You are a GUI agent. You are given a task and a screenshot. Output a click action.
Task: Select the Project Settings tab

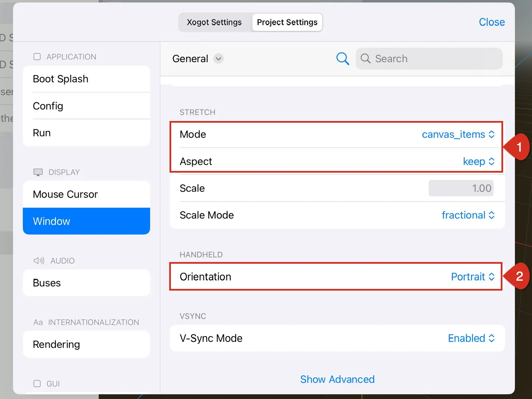pyautogui.click(x=287, y=22)
